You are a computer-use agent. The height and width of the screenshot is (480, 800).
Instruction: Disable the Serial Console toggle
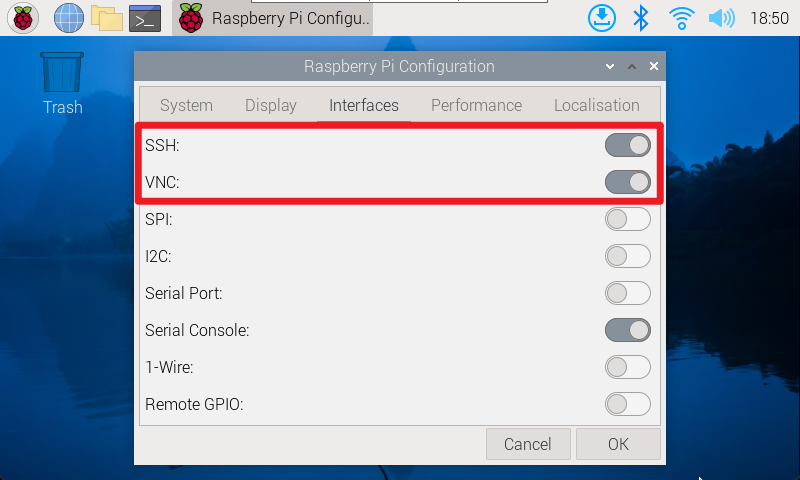tap(628, 330)
